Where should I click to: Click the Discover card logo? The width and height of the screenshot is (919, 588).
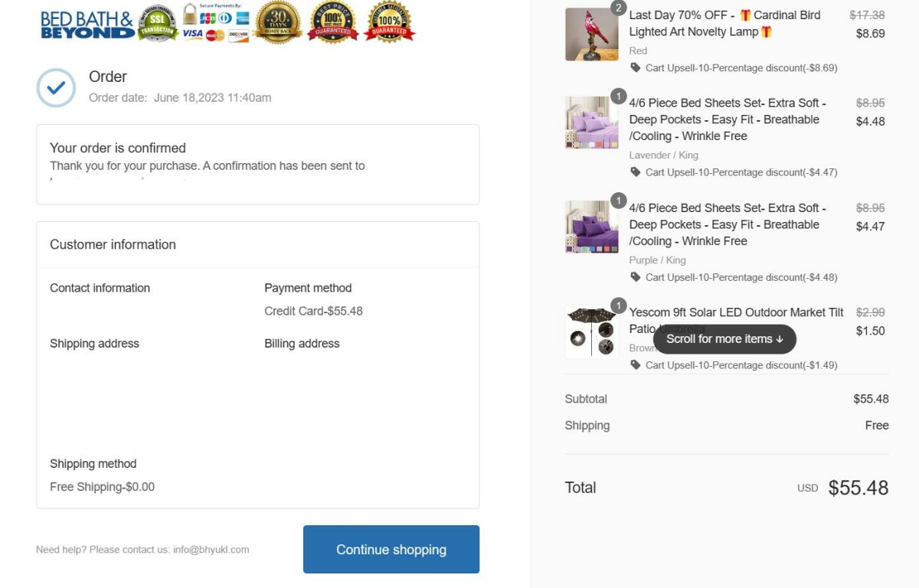(239, 35)
